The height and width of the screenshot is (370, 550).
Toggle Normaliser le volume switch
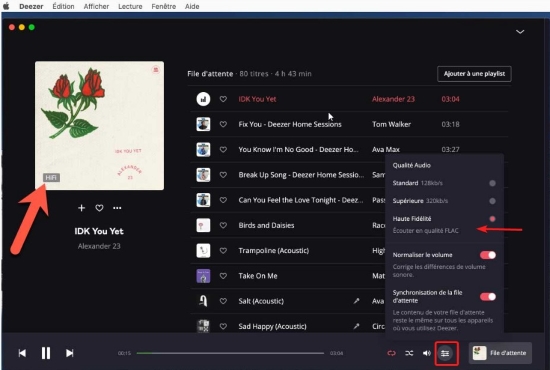(x=488, y=255)
